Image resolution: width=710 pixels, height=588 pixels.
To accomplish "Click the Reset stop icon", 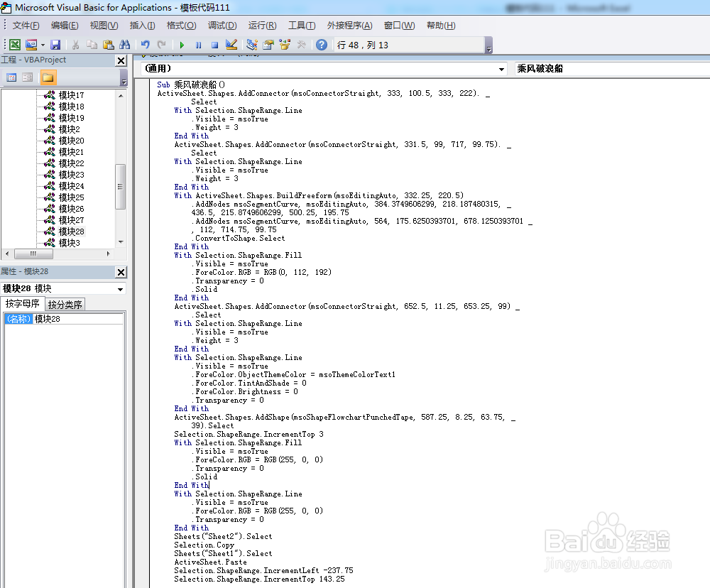I will tap(214, 45).
